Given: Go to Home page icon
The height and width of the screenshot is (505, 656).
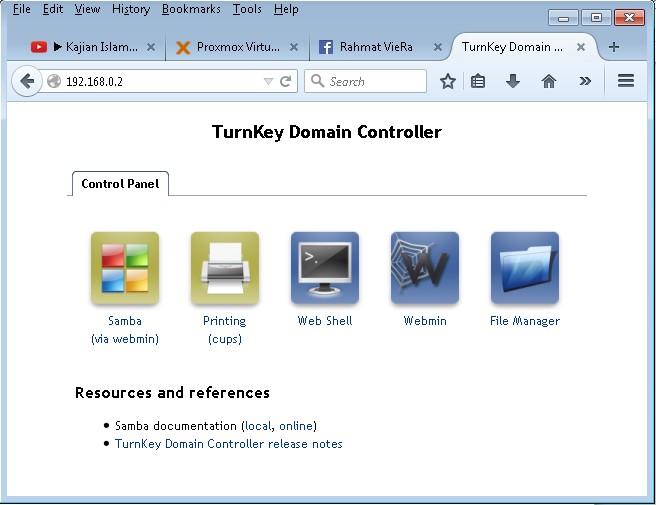Looking at the screenshot, I should coord(549,81).
